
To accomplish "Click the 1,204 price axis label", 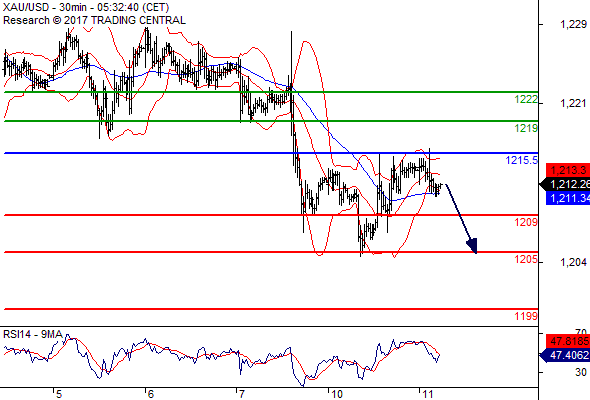I will [573, 262].
